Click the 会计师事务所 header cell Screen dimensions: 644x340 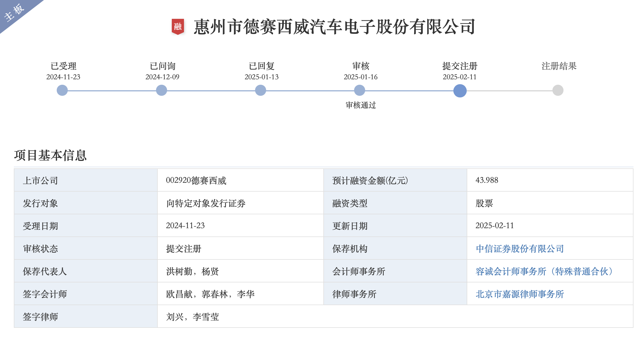tap(395, 271)
